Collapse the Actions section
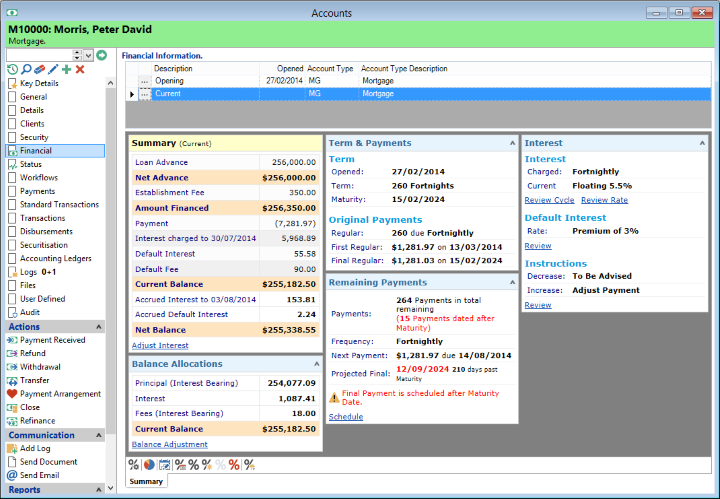 point(98,327)
